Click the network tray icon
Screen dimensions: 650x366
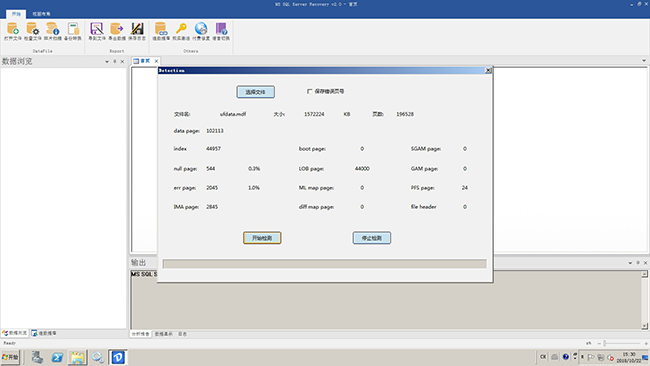[601, 357]
